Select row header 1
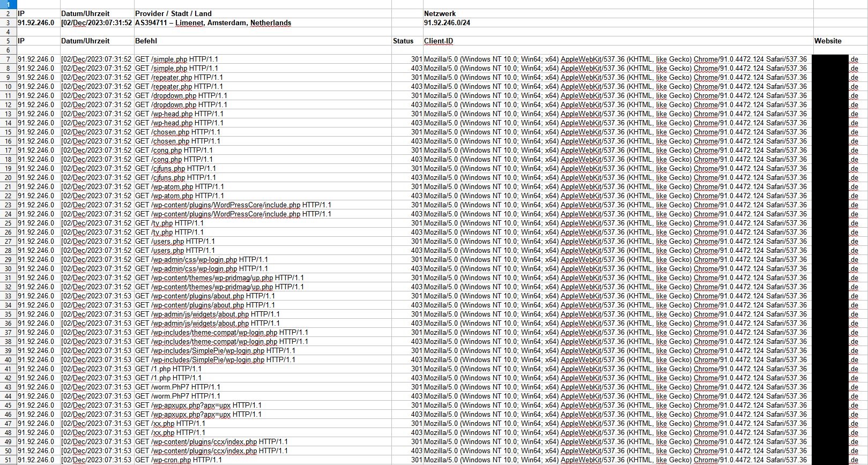This screenshot has height=465, width=868. click(x=8, y=4)
